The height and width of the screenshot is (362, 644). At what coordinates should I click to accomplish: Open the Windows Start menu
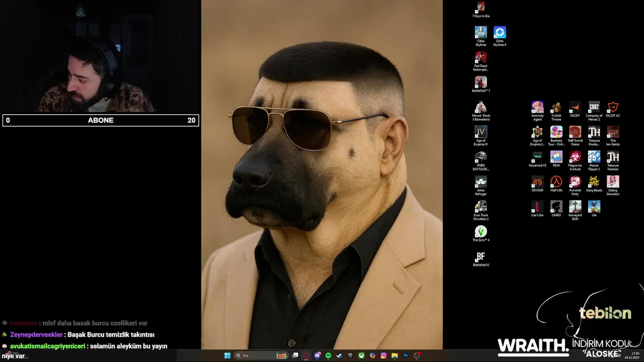227,355
